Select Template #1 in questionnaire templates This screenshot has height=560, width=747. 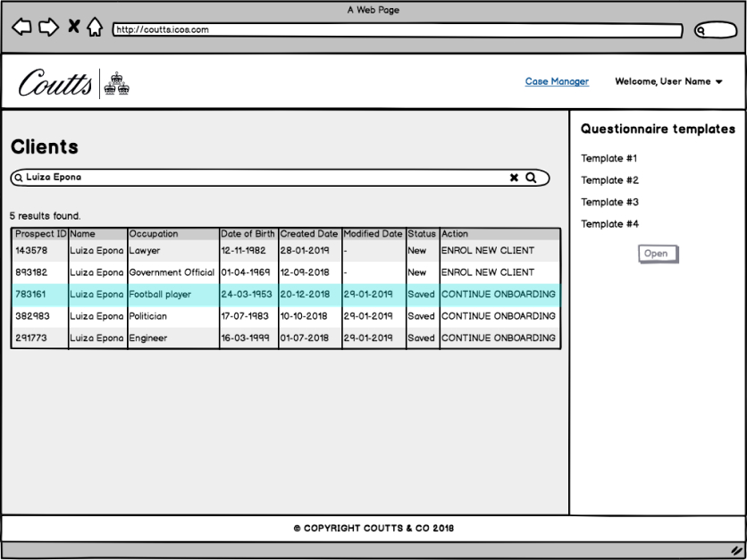[609, 159]
